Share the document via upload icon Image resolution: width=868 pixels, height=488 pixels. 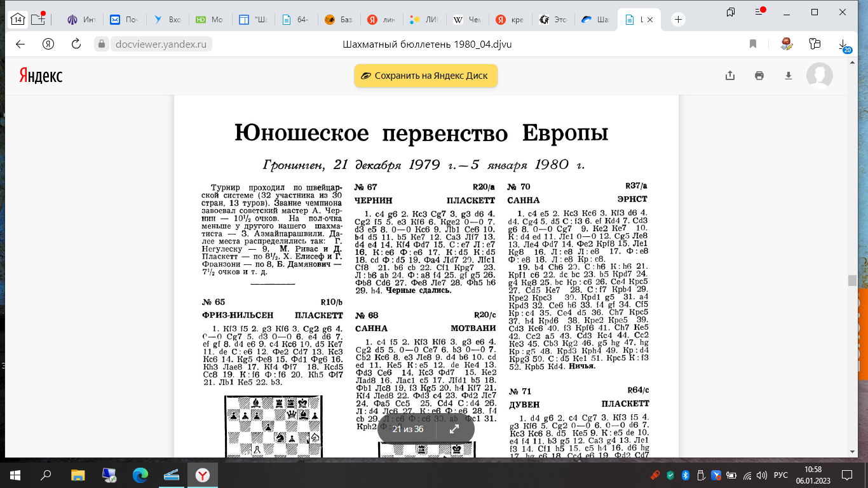(x=730, y=76)
